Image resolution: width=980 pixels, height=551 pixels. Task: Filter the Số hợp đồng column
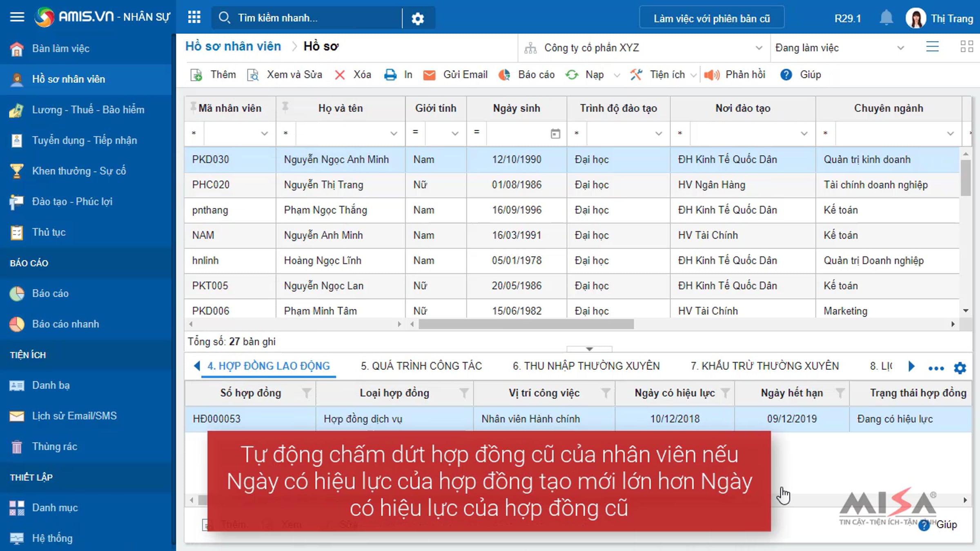(x=306, y=393)
